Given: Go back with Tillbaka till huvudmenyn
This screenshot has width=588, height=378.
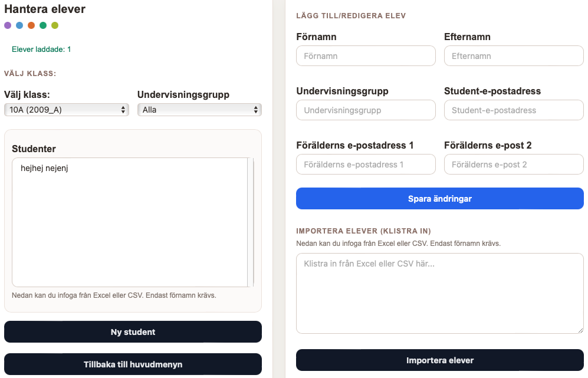Looking at the screenshot, I should tap(133, 364).
